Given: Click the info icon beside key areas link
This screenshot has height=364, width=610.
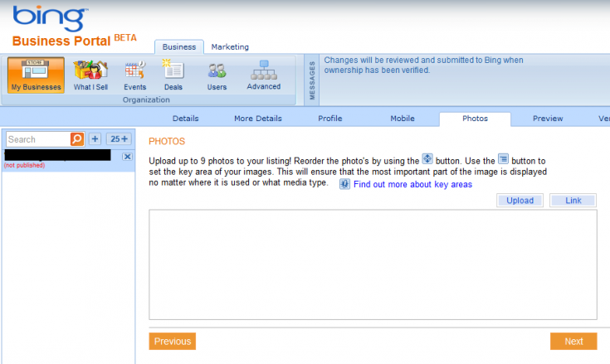Looking at the screenshot, I should (x=344, y=184).
